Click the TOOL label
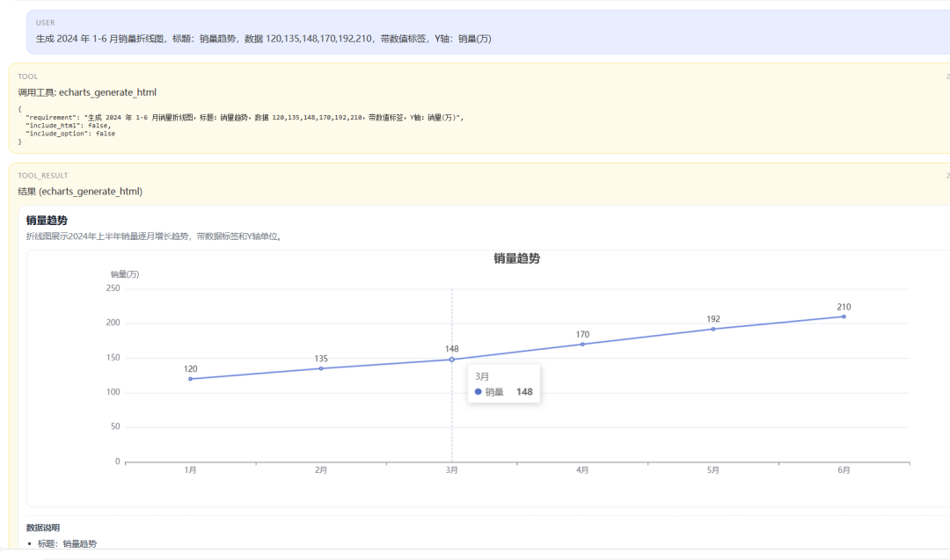 pos(28,76)
